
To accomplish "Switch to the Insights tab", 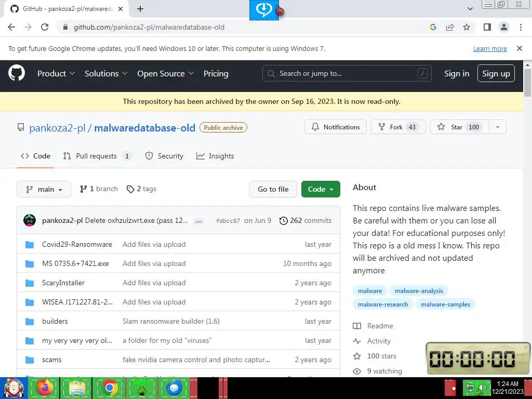I will click(215, 156).
